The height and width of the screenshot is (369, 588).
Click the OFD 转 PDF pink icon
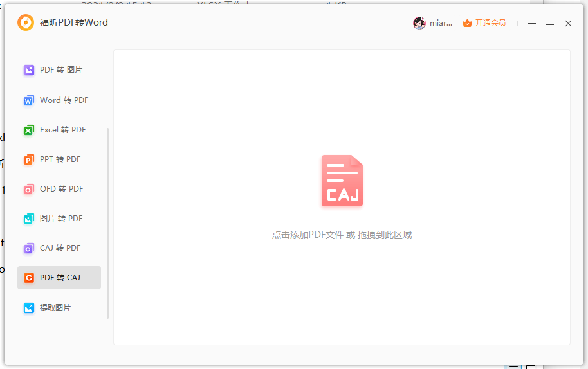pos(29,189)
